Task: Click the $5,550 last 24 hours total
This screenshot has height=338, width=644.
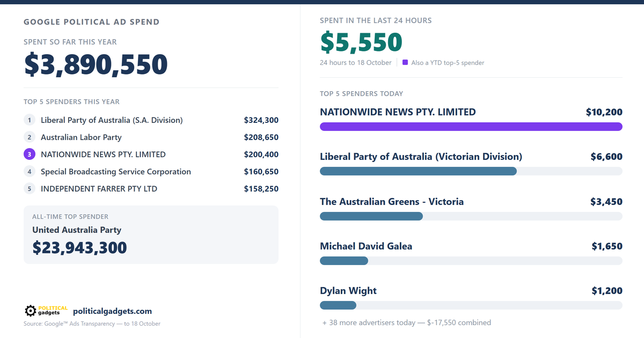Action: pos(361,42)
